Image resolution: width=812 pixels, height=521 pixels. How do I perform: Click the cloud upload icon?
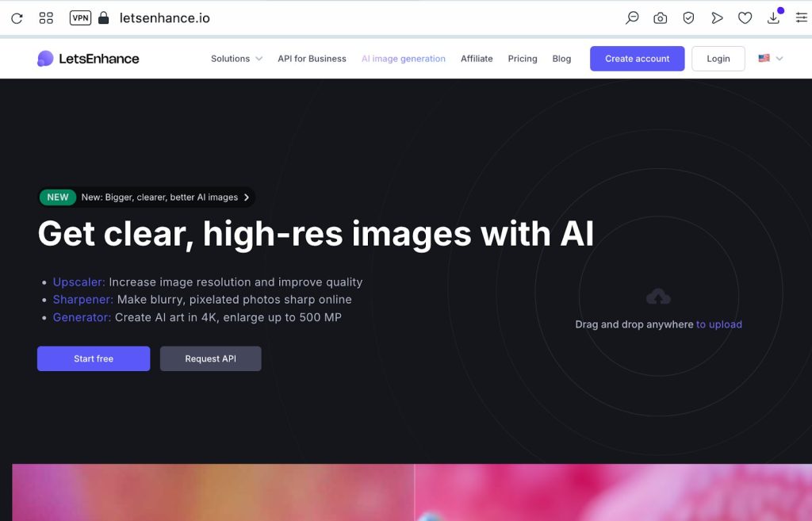658,297
